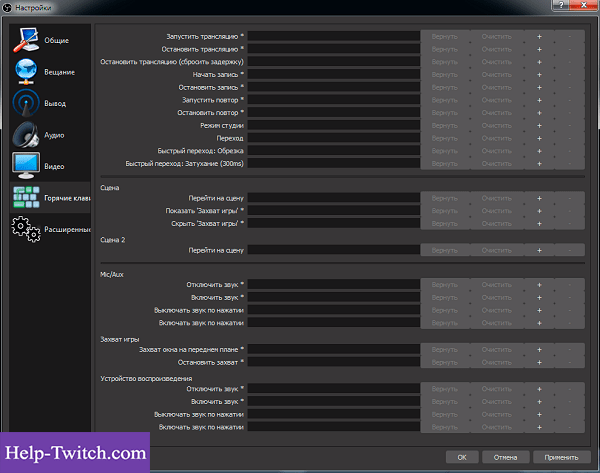This screenshot has height=473, width=600.
Task: Apply changes with Применить button
Action: pos(561,456)
